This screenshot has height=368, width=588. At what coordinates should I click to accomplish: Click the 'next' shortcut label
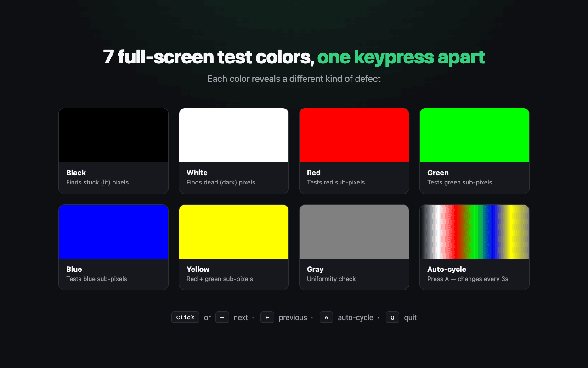[x=241, y=318]
